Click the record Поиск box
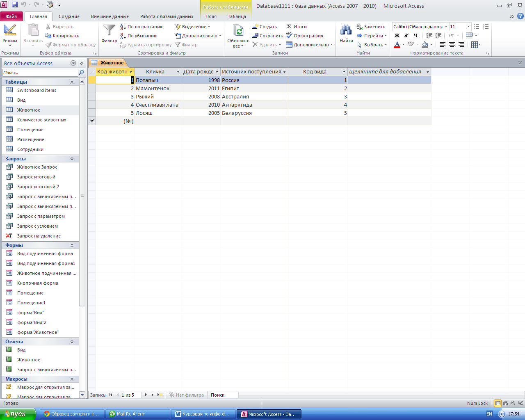The image size is (525, 420). tap(224, 395)
